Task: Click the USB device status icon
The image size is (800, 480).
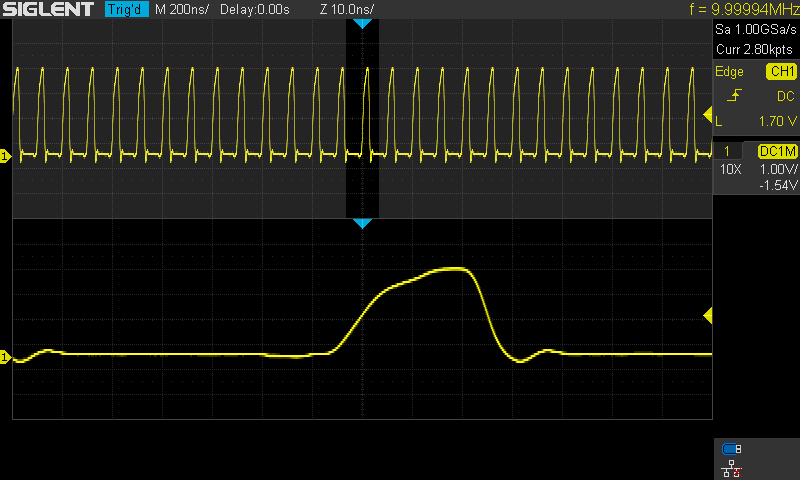Action: coord(732,449)
